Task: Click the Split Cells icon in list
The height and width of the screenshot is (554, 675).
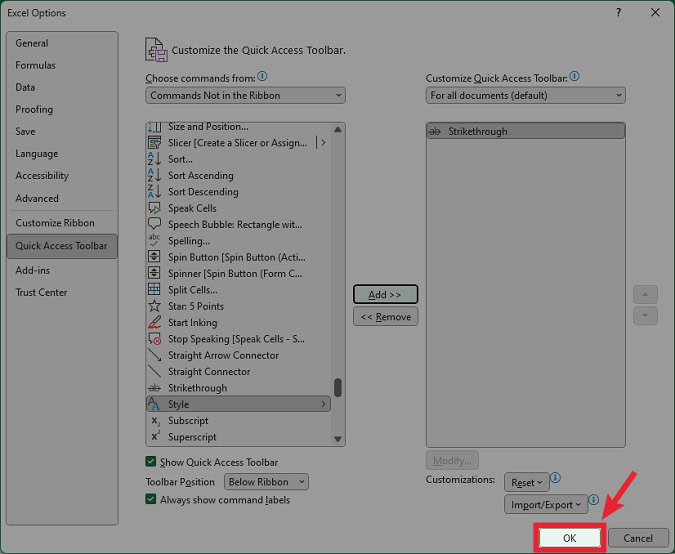Action: click(154, 290)
